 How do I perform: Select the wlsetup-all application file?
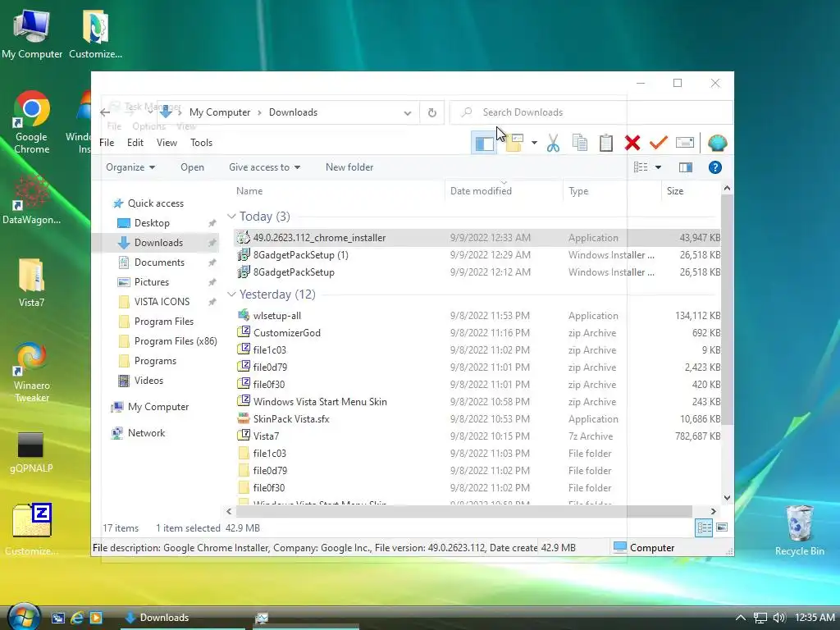pos(277,316)
